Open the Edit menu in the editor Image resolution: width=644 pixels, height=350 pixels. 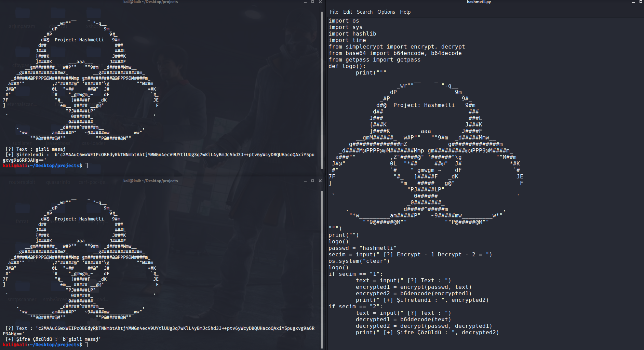point(348,12)
